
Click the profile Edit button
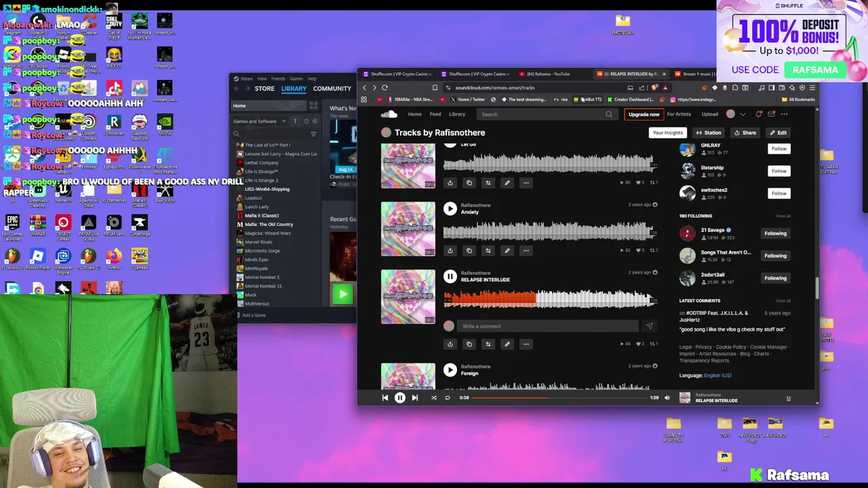tap(778, 133)
